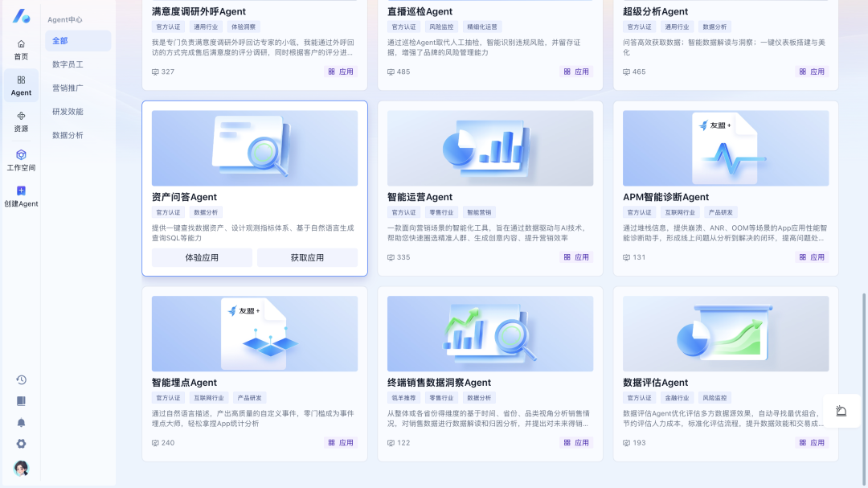Click the user avatar at bottom left

[22, 469]
